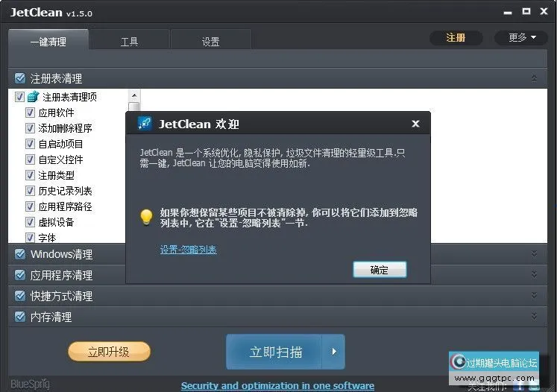Select the 应用软件 tree item text

56,113
